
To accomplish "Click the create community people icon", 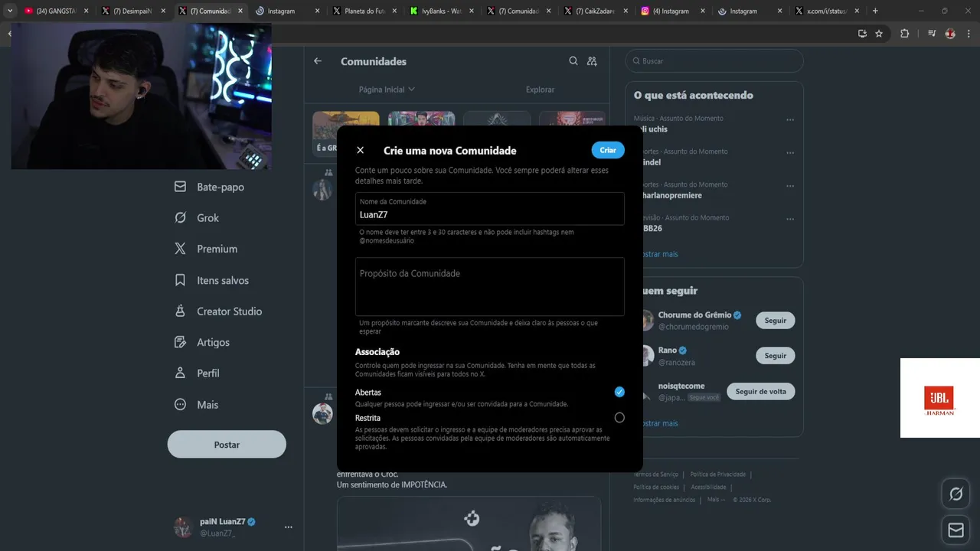I will (x=592, y=61).
